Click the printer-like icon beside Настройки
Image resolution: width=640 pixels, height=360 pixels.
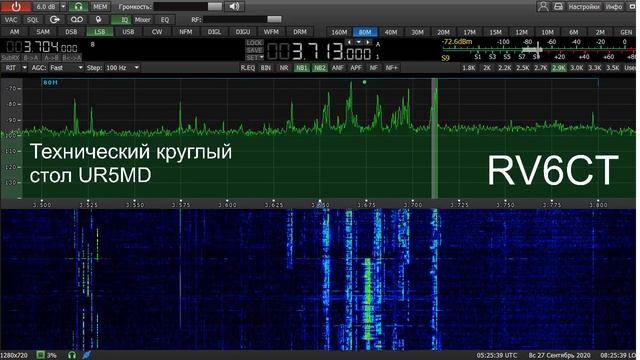pos(558,7)
